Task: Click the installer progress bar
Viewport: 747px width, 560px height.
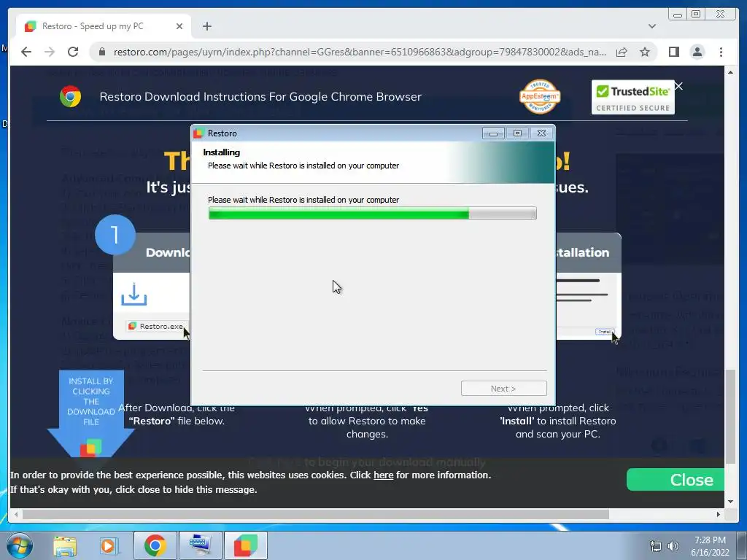Action: 373,213
